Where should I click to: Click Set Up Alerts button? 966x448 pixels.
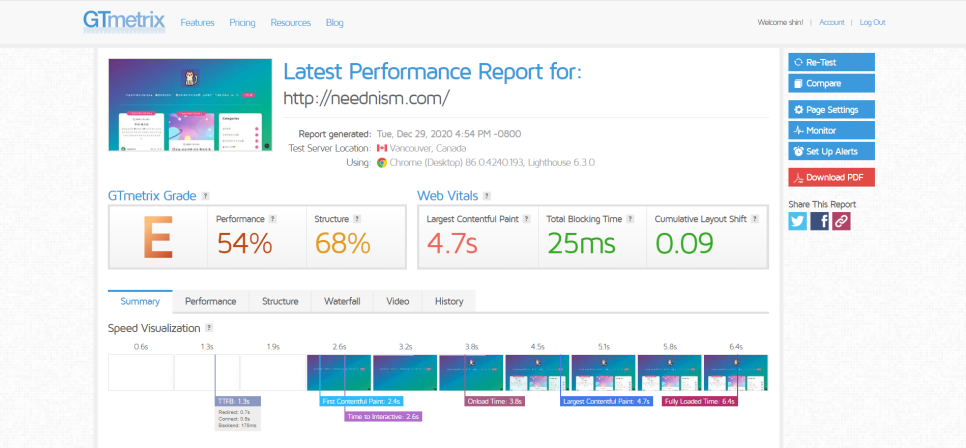click(x=831, y=151)
